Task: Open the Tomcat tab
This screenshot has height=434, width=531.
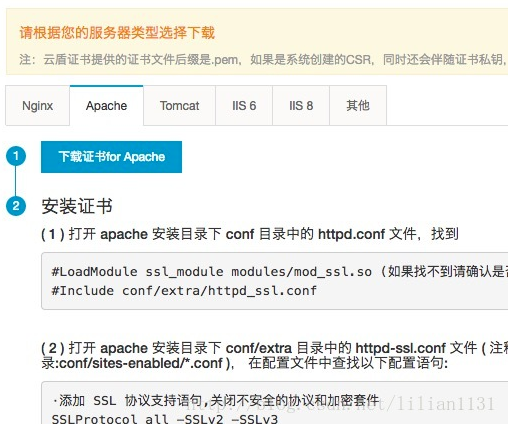Action: (x=179, y=106)
